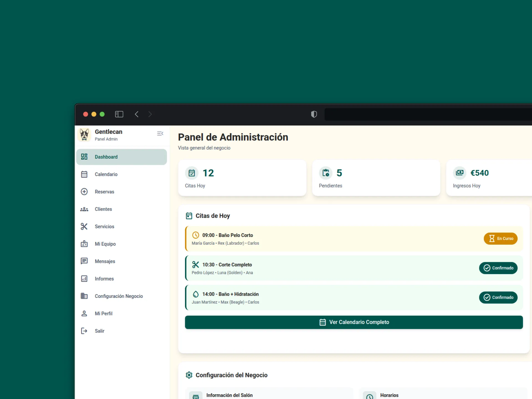
Task: Click the Gentlecan dog logo
Action: [x=85, y=135]
